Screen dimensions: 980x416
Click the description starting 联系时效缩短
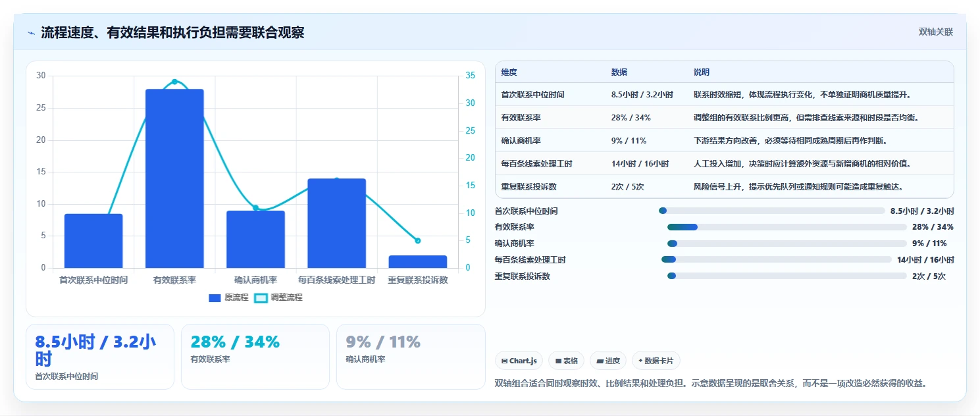coord(802,95)
